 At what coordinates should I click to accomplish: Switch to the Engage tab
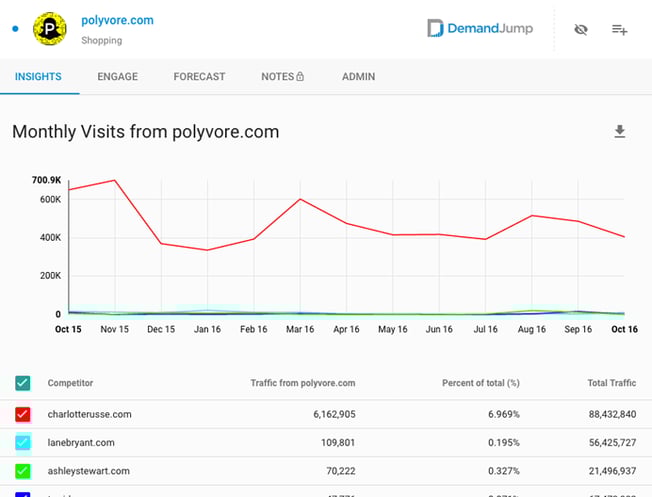click(x=118, y=77)
